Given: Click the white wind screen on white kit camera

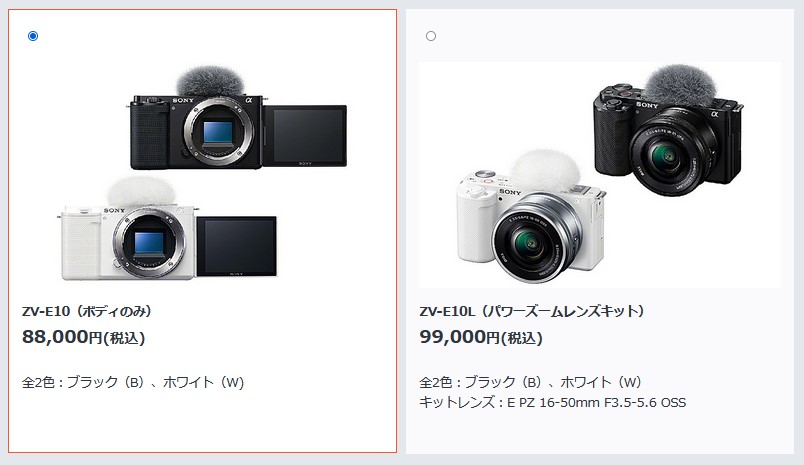Looking at the screenshot, I should (x=545, y=169).
